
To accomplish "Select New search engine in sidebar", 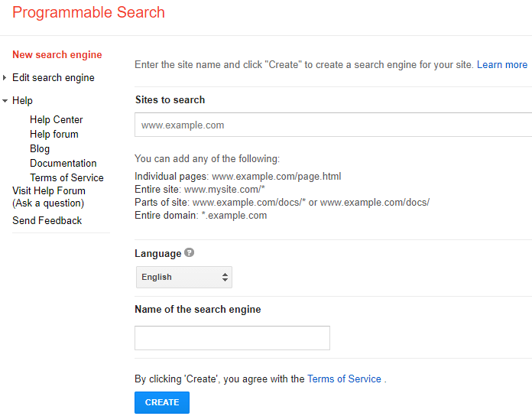I will tap(57, 55).
